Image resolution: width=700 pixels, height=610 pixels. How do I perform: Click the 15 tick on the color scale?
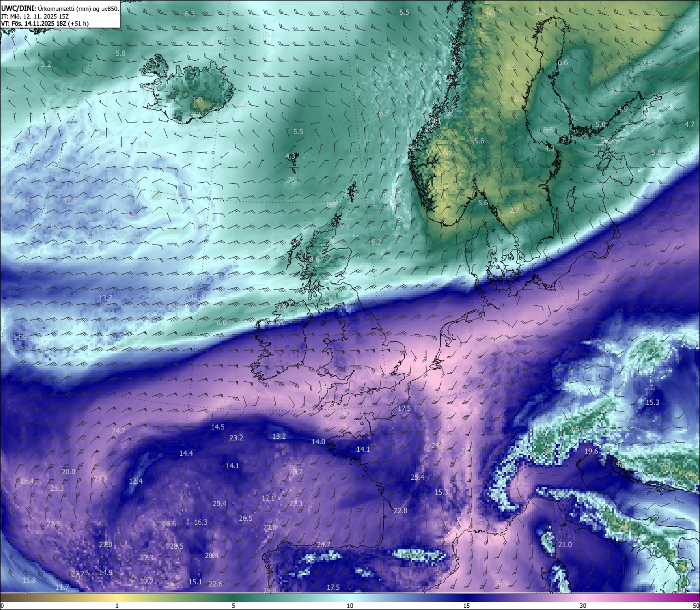coord(466,606)
